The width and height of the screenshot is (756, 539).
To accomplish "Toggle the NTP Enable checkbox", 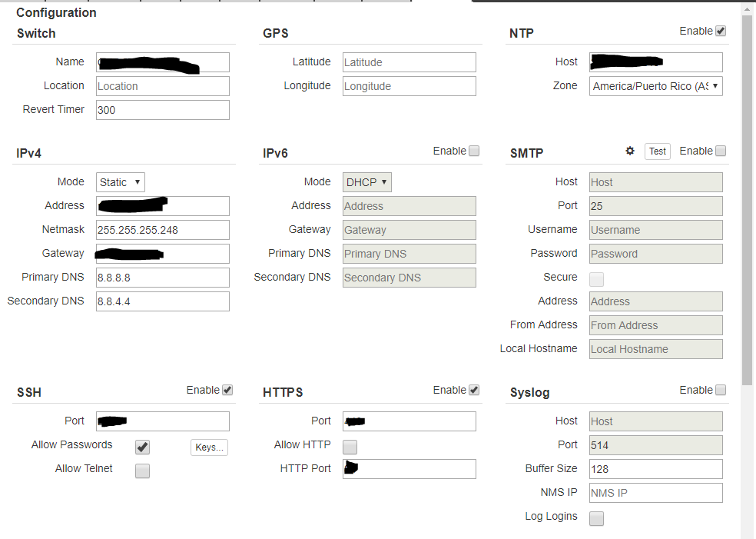I will pos(720,32).
